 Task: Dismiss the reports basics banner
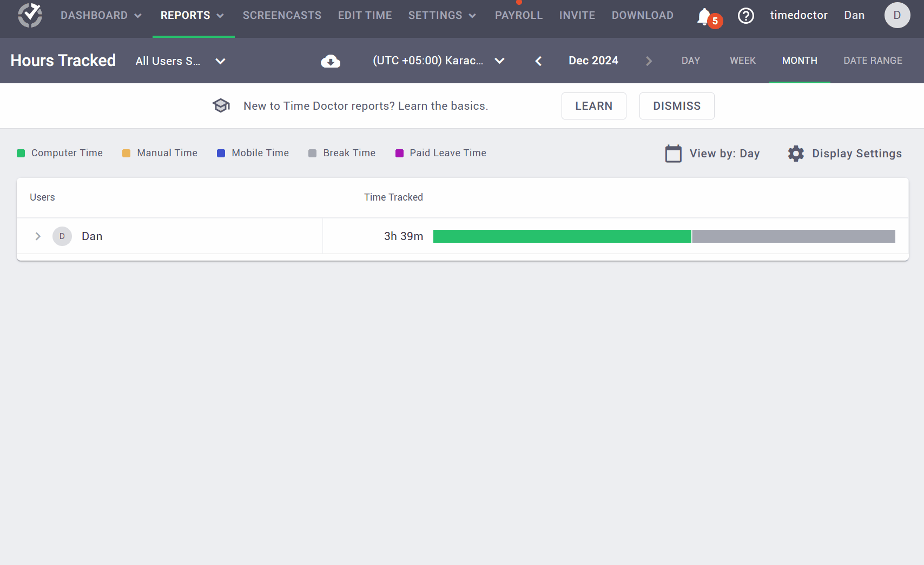(x=677, y=106)
